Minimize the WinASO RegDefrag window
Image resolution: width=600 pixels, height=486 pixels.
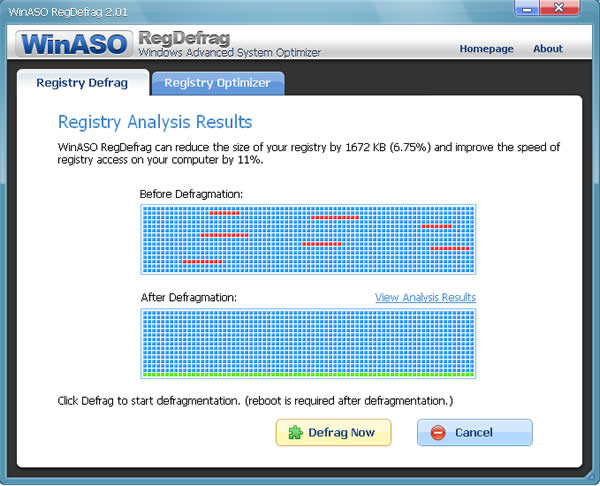coord(527,8)
